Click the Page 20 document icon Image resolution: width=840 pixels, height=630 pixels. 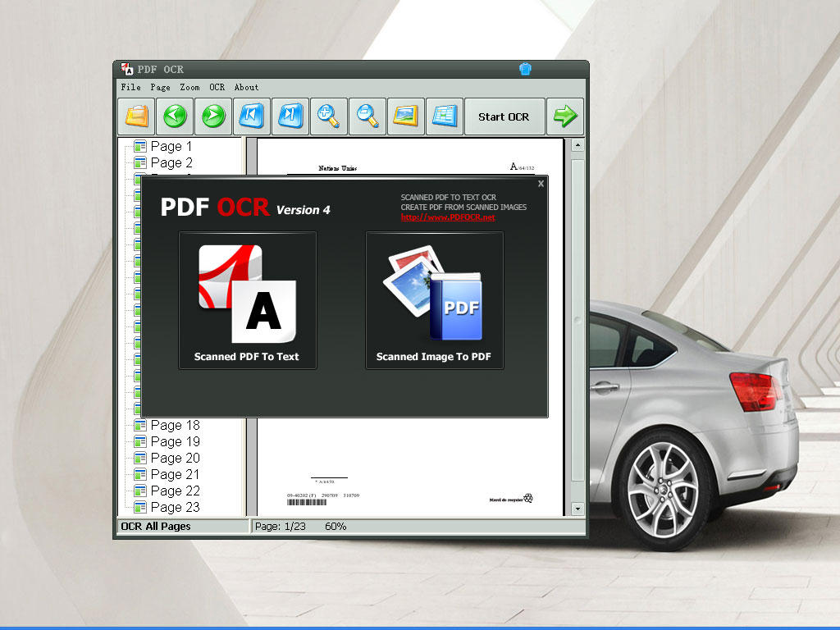pos(139,458)
